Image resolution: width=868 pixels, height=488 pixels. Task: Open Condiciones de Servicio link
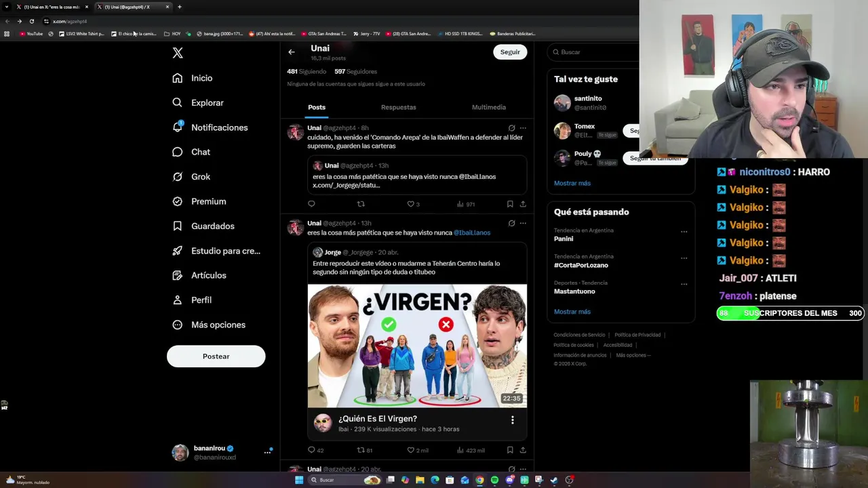pyautogui.click(x=579, y=335)
